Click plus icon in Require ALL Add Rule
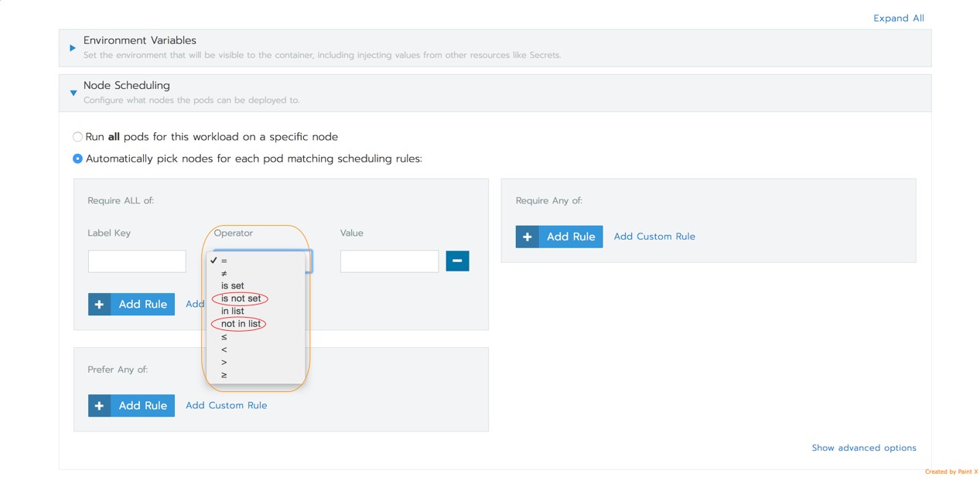 pyautogui.click(x=99, y=305)
